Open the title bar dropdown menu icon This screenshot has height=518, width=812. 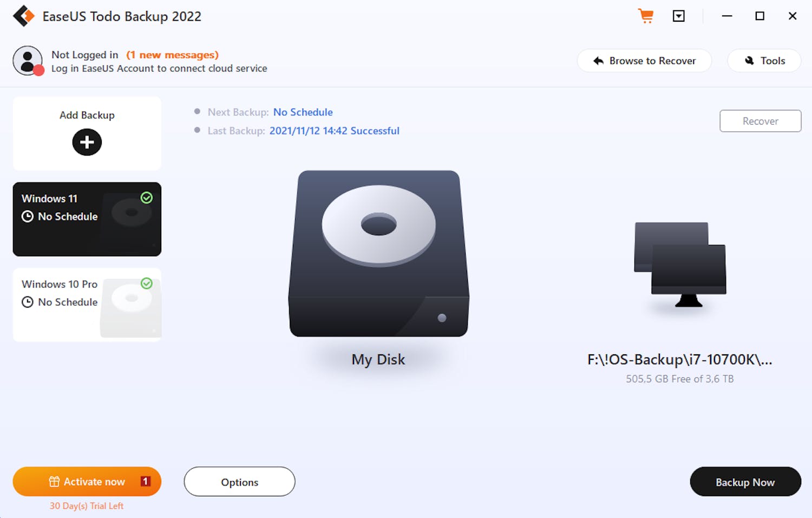coord(679,16)
